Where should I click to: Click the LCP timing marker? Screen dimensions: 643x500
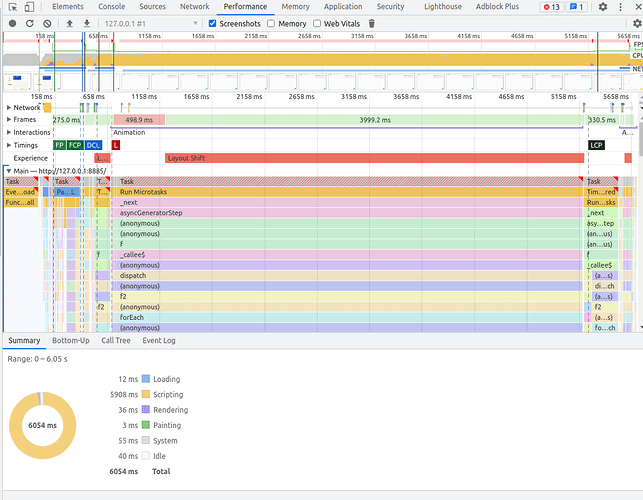(596, 145)
